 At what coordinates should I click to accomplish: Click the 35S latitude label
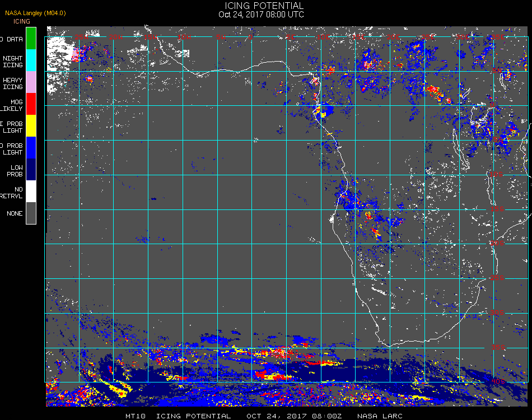[x=498, y=347]
